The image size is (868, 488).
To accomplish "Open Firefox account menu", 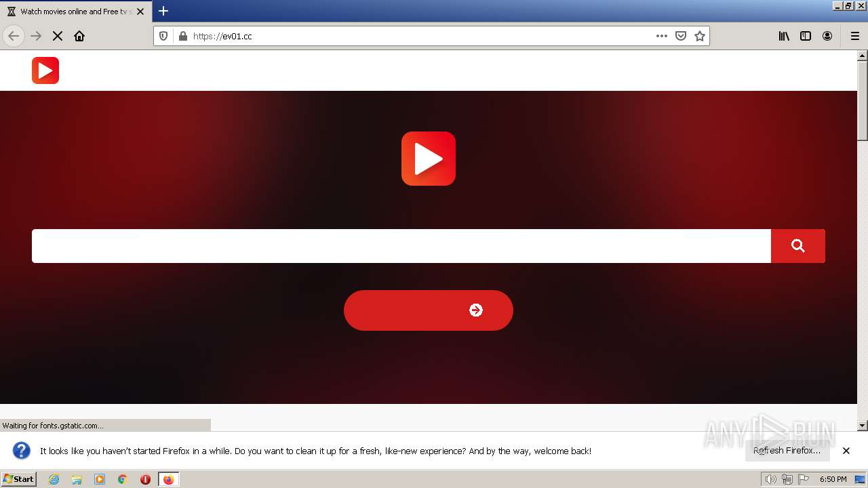I will (x=827, y=36).
